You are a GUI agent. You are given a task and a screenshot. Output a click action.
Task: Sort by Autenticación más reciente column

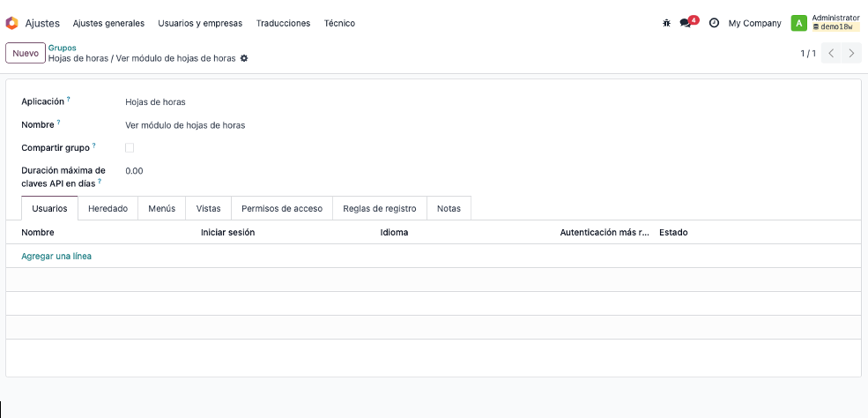[605, 233]
